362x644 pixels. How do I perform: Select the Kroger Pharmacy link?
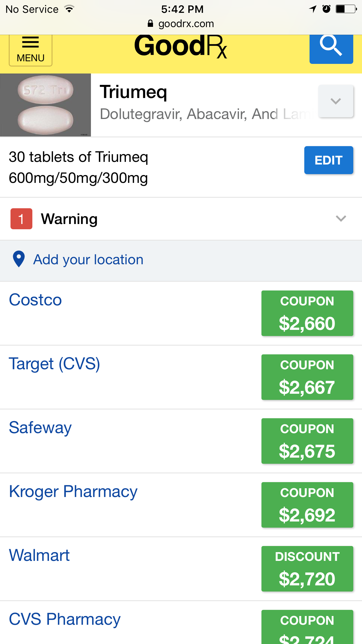(x=73, y=491)
